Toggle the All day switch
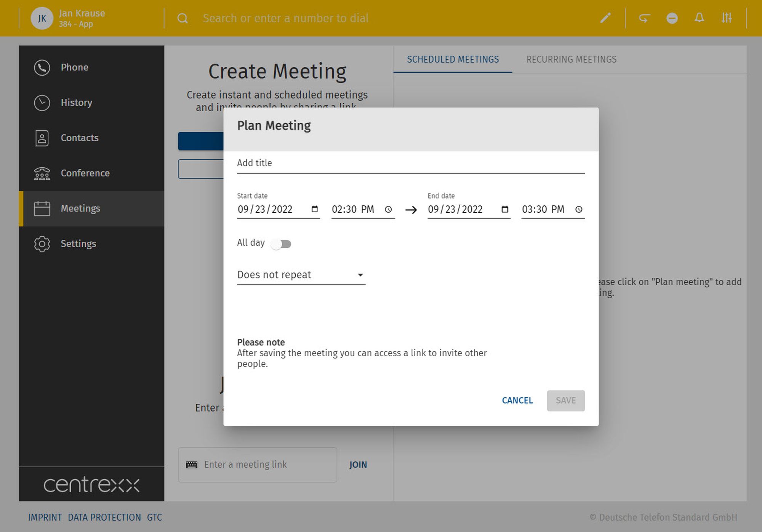The width and height of the screenshot is (762, 532). [281, 244]
